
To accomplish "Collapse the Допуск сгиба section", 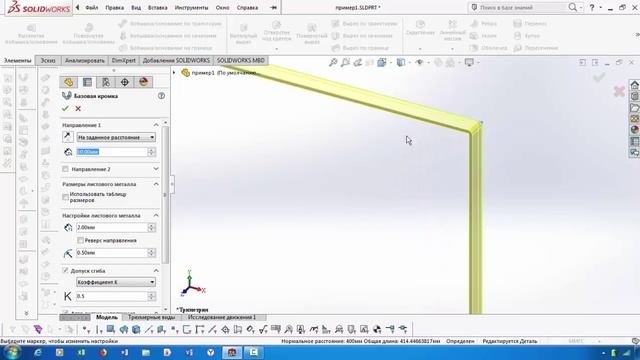I will pos(156,271).
